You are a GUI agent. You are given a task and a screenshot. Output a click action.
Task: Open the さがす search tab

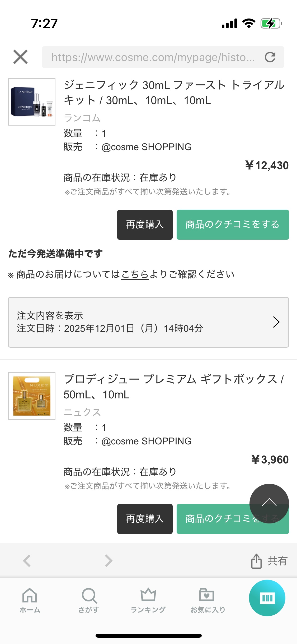(x=89, y=600)
